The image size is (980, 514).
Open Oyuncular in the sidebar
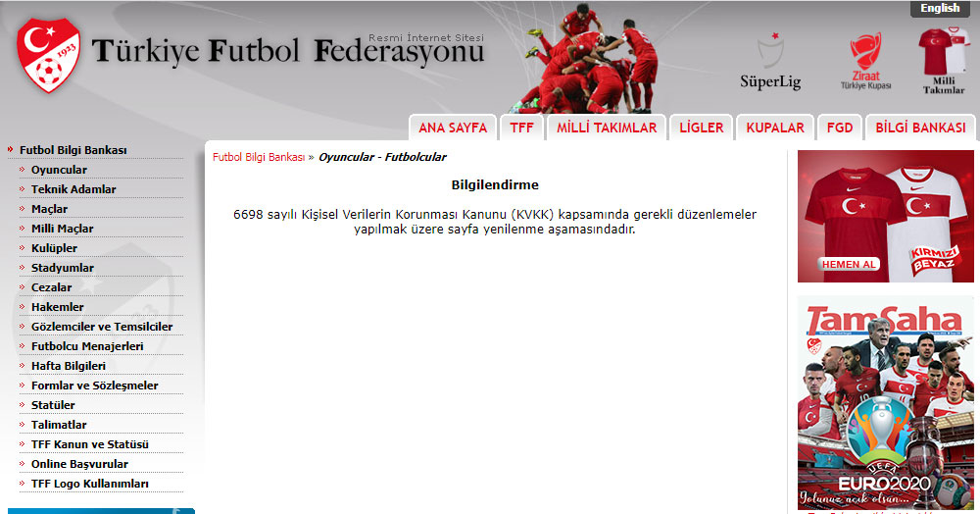click(x=60, y=170)
